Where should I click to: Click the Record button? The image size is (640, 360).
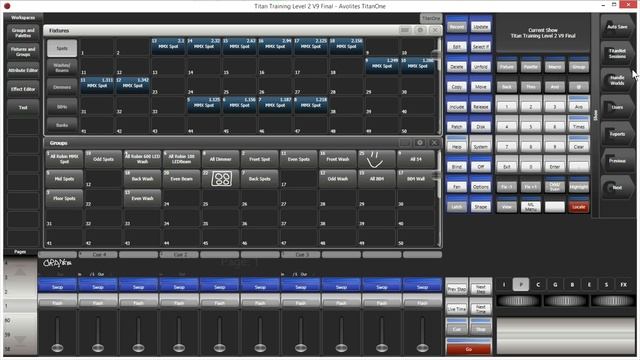457,26
